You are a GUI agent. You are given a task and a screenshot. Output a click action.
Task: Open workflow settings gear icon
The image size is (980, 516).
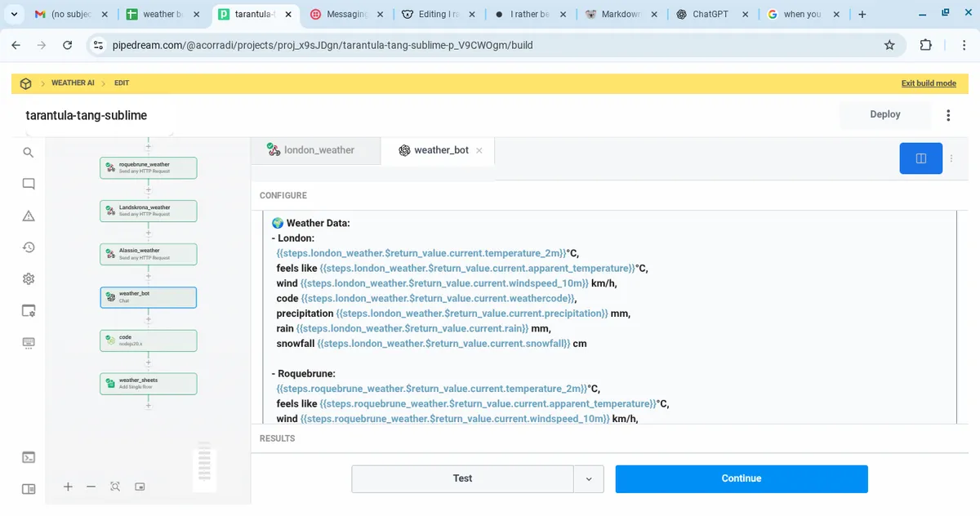pos(29,279)
